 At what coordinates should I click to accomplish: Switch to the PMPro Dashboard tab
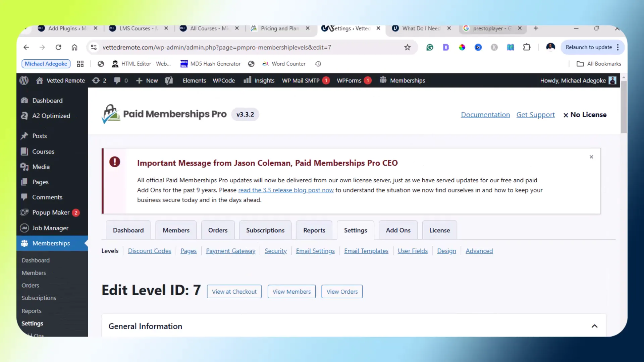[x=128, y=230]
